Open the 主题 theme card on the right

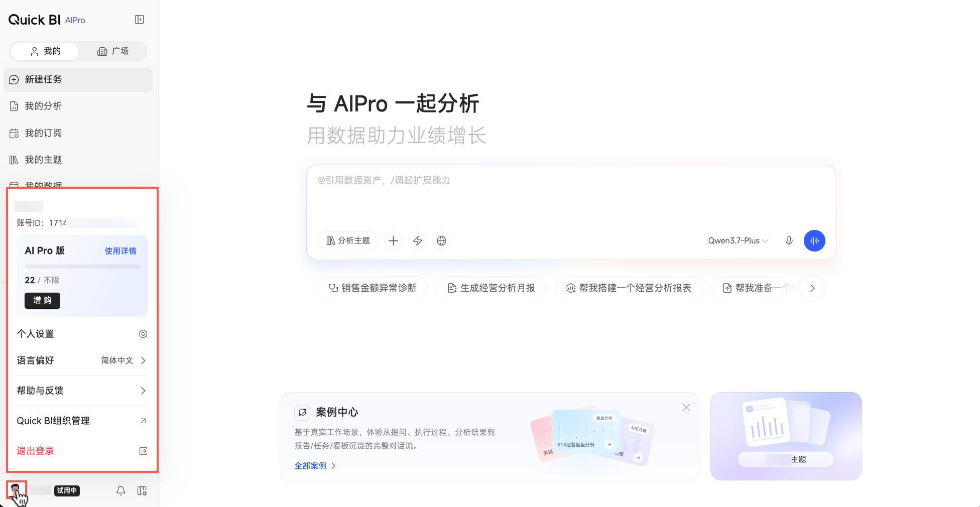(x=786, y=436)
